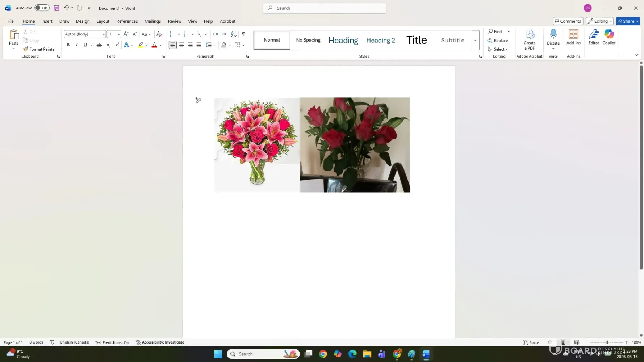The height and width of the screenshot is (362, 644).
Task: Toggle Italic formatting
Action: point(77,45)
